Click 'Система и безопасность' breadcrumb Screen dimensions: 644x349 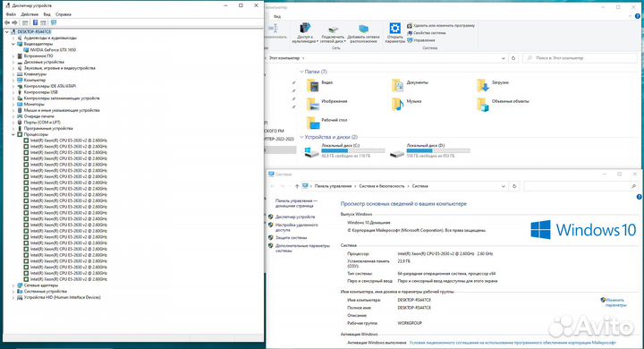382,186
